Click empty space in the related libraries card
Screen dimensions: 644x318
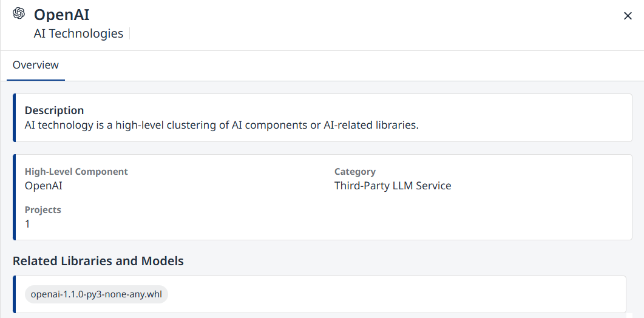pos(395,294)
